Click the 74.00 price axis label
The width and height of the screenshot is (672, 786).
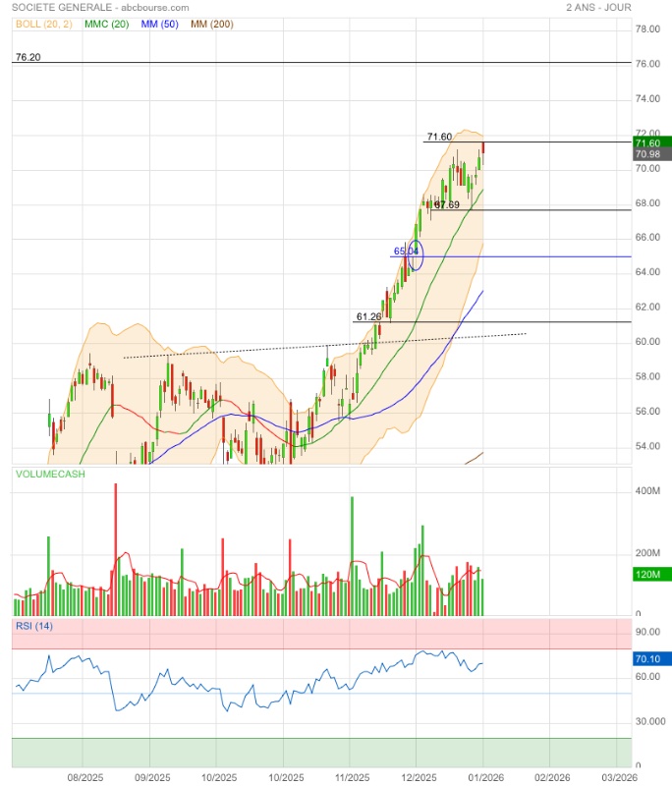(647, 99)
